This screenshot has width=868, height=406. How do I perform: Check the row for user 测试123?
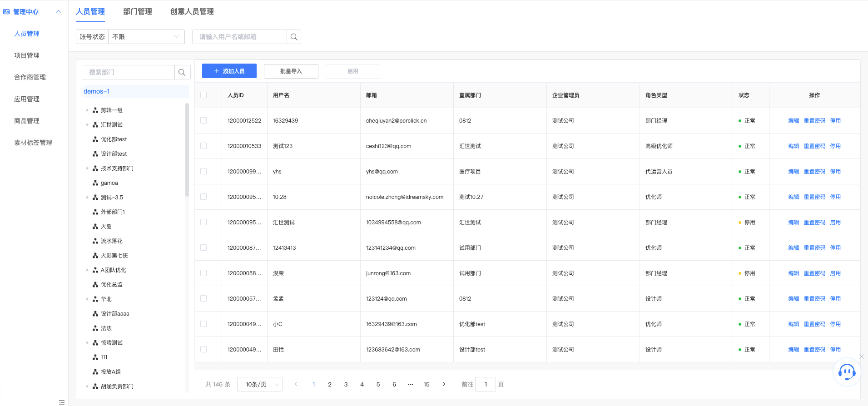[203, 146]
